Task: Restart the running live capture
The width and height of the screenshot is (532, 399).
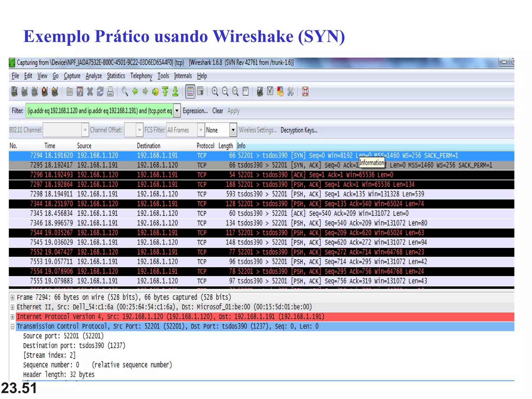Action: (55, 91)
